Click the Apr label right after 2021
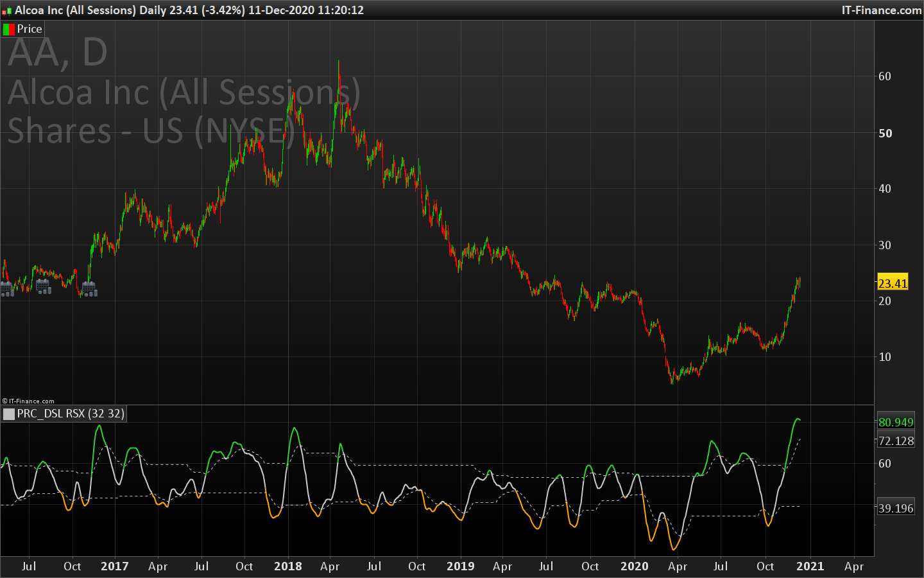 [854, 566]
